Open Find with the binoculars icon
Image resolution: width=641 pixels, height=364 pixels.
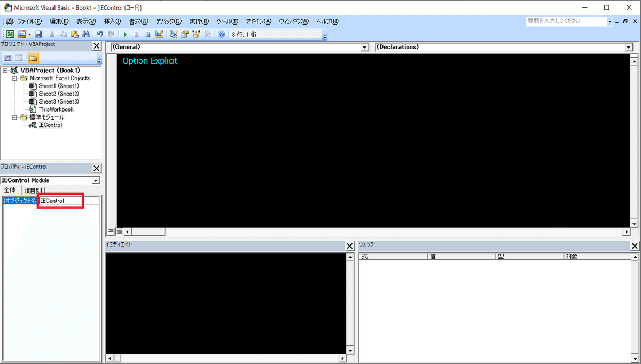(x=85, y=34)
